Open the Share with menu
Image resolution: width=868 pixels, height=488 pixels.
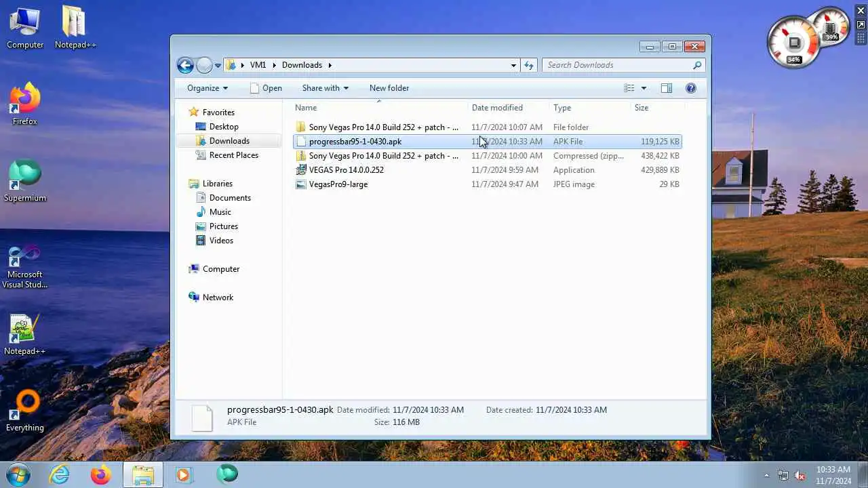point(325,88)
